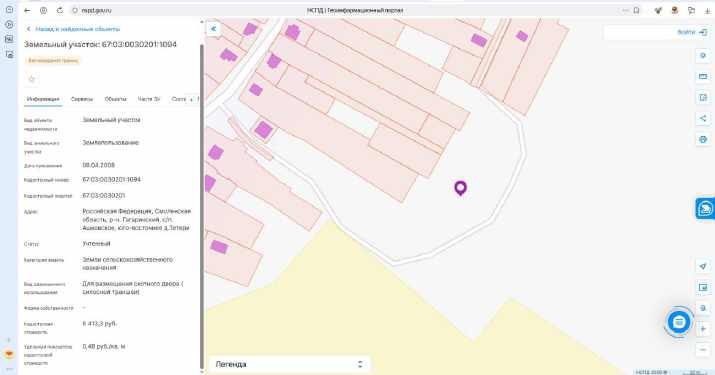Select cadastral quarter 67:03:0030201 value
The height and width of the screenshot is (375, 715).
(104, 196)
